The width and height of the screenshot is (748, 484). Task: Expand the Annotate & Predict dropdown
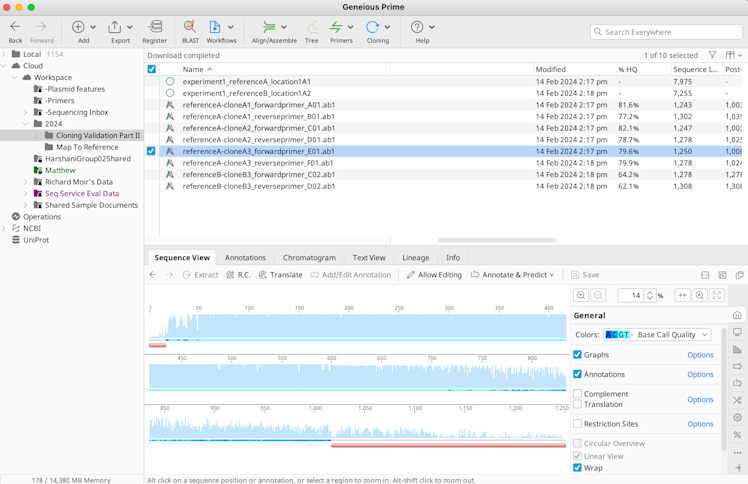click(x=514, y=275)
